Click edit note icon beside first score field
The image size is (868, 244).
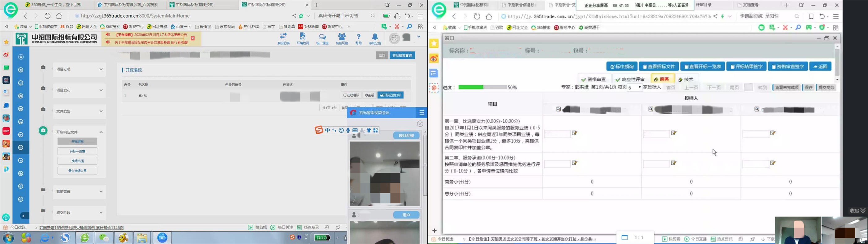(x=575, y=133)
